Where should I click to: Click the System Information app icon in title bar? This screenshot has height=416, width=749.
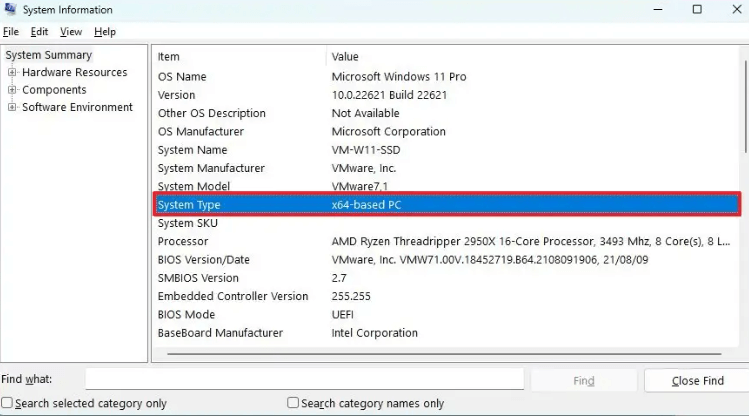10,9
